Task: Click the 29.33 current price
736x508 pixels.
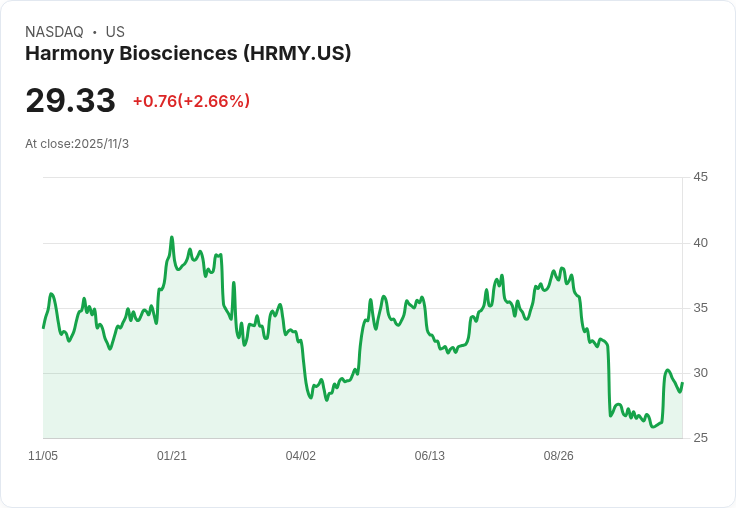Action: (70, 101)
